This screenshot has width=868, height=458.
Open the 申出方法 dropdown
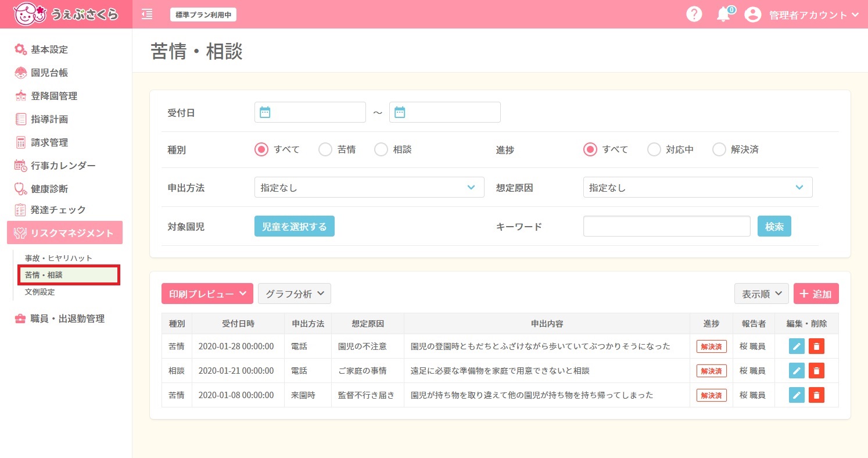[370, 188]
